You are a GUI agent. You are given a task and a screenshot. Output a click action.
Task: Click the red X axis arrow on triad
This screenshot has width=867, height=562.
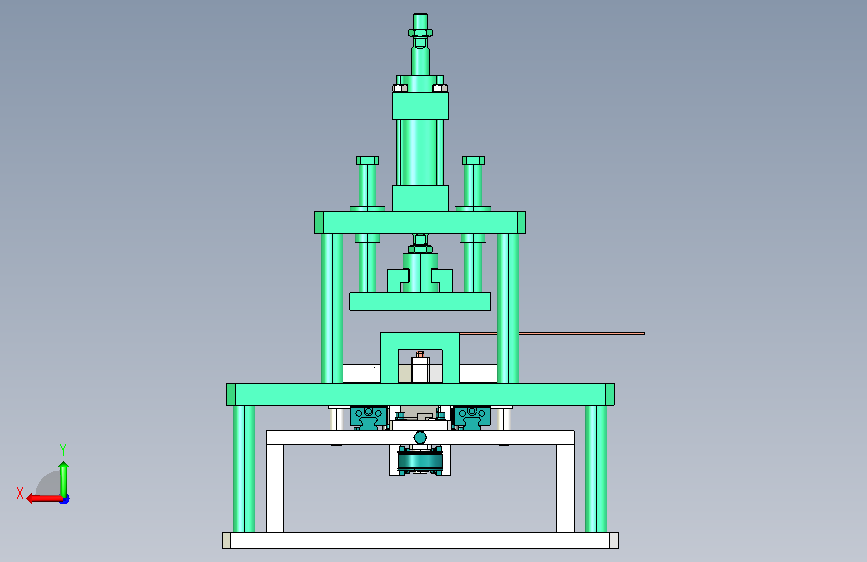(43, 499)
